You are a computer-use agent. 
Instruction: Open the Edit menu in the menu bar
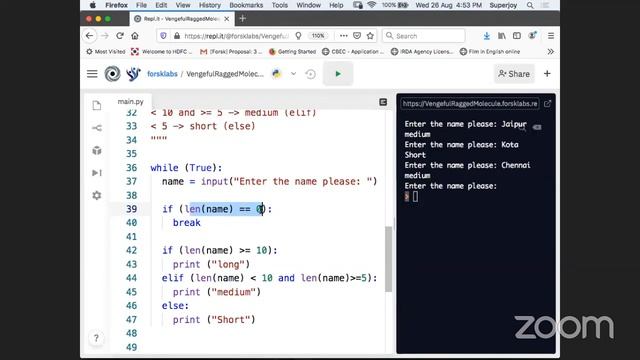[161, 5]
